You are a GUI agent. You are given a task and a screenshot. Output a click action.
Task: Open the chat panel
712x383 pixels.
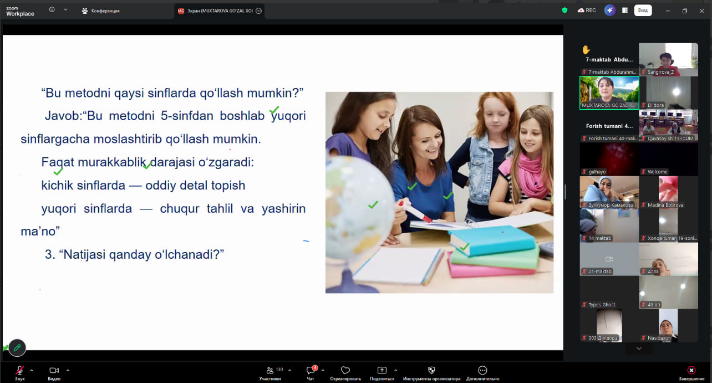[311, 370]
